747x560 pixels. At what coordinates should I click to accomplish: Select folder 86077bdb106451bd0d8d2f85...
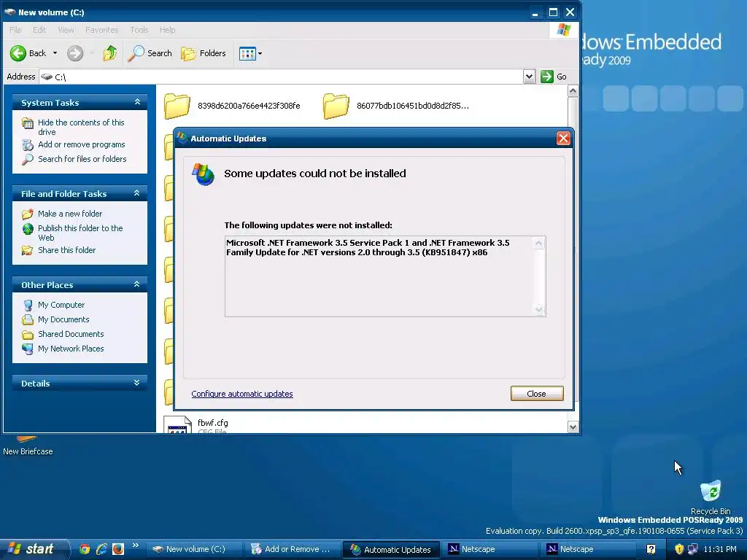[x=396, y=106]
